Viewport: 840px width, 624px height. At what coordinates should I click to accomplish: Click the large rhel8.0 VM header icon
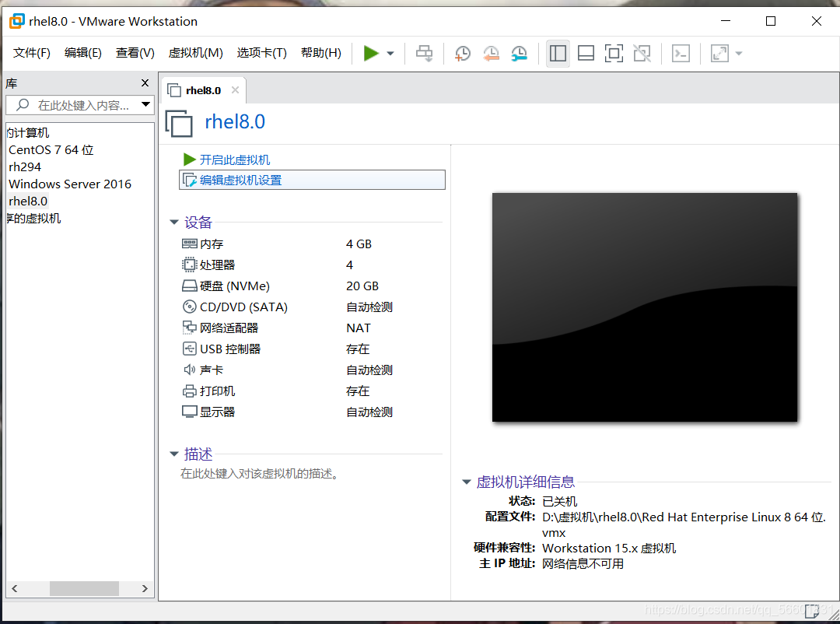179,123
